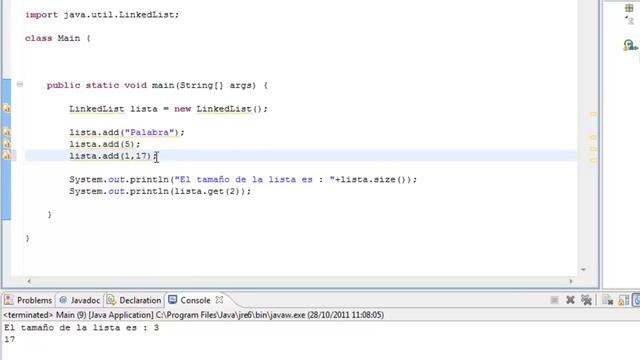Image resolution: width=640 pixels, height=360 pixels.
Task: Click overview ruler mark for lista.add("Palabra") line
Action: [x=593, y=138]
